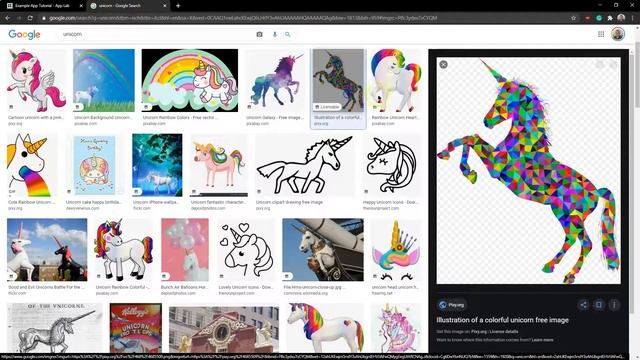Go forward in the browser
Image resolution: width=640 pixels, height=360 pixels.
tap(19, 18)
